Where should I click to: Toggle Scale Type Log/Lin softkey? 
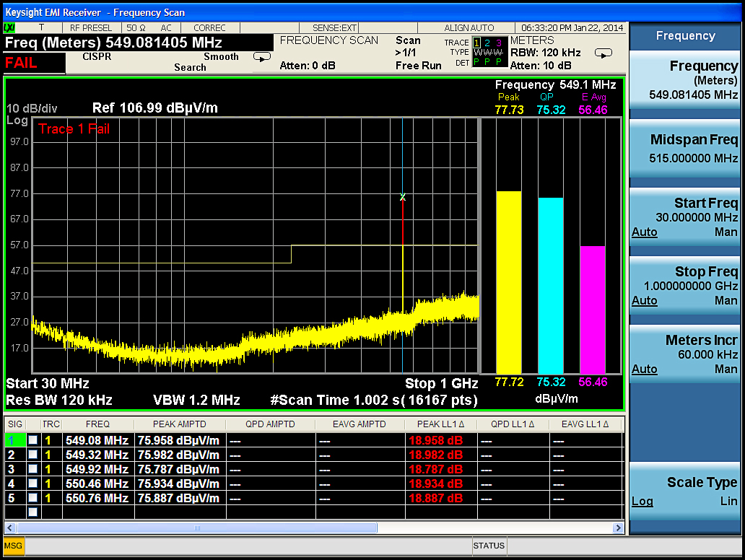(x=684, y=491)
